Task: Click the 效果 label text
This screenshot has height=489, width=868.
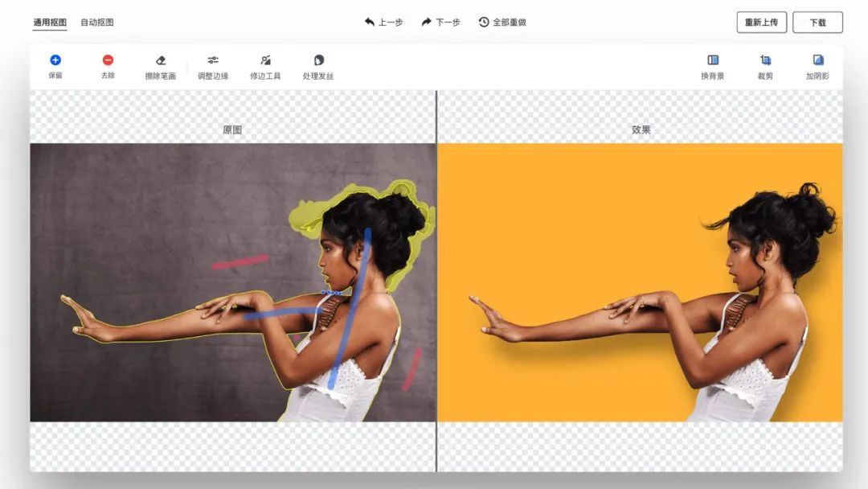Action: coord(641,129)
